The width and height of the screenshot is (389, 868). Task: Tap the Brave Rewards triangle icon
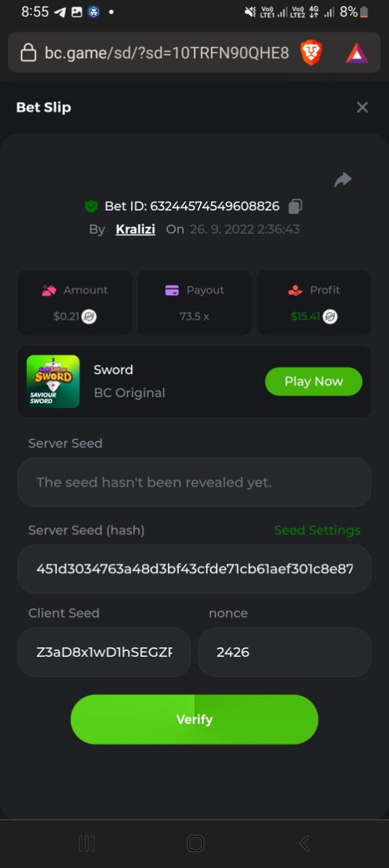(x=357, y=53)
